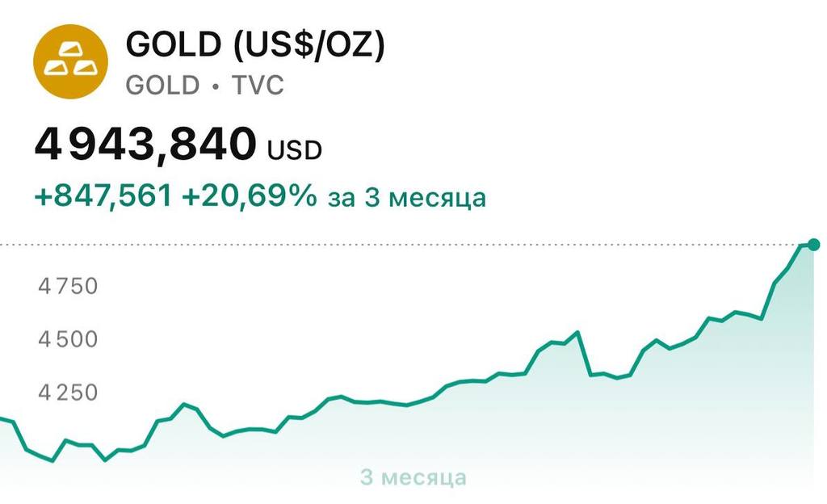Click the left-most start of the chart line

[x=3, y=418]
